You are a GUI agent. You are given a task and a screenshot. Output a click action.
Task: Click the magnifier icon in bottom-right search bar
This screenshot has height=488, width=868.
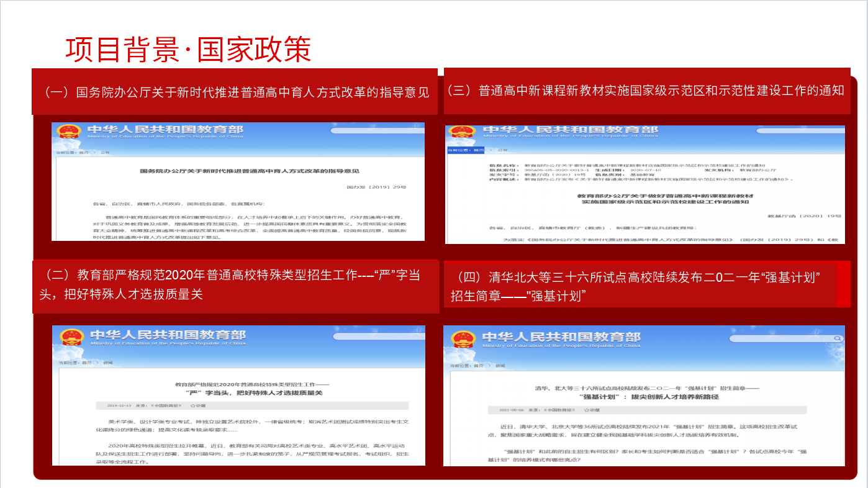click(836, 340)
